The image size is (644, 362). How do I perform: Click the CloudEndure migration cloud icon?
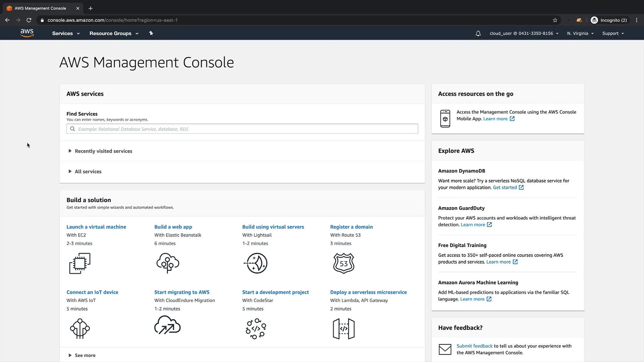pyautogui.click(x=167, y=325)
